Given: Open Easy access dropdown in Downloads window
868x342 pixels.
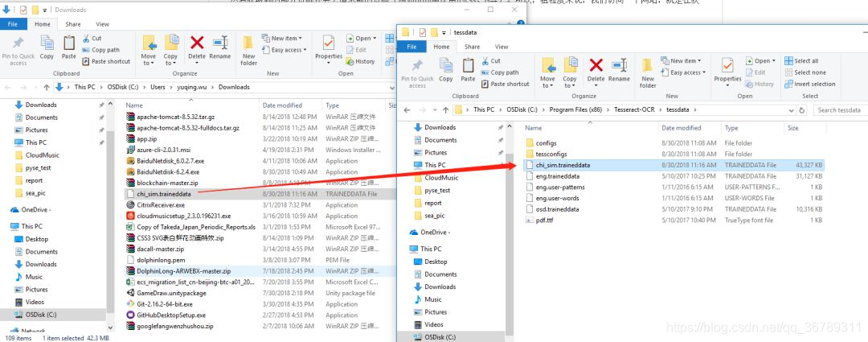Looking at the screenshot, I should tap(284, 50).
